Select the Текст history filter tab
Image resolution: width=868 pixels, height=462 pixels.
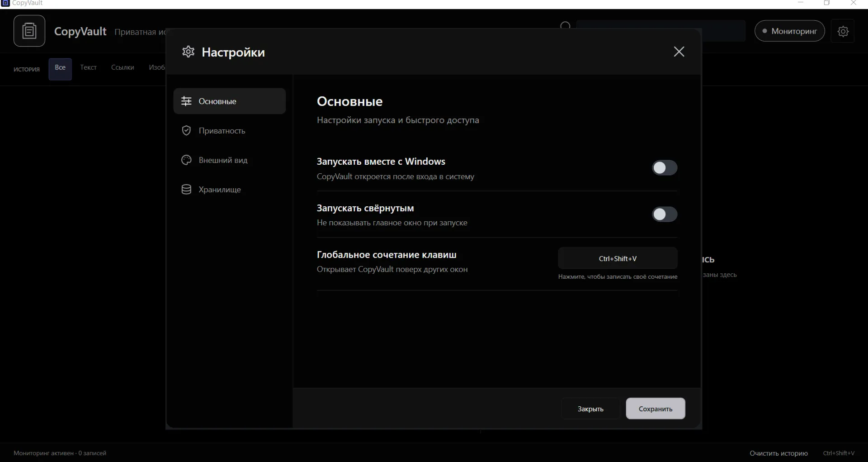88,67
